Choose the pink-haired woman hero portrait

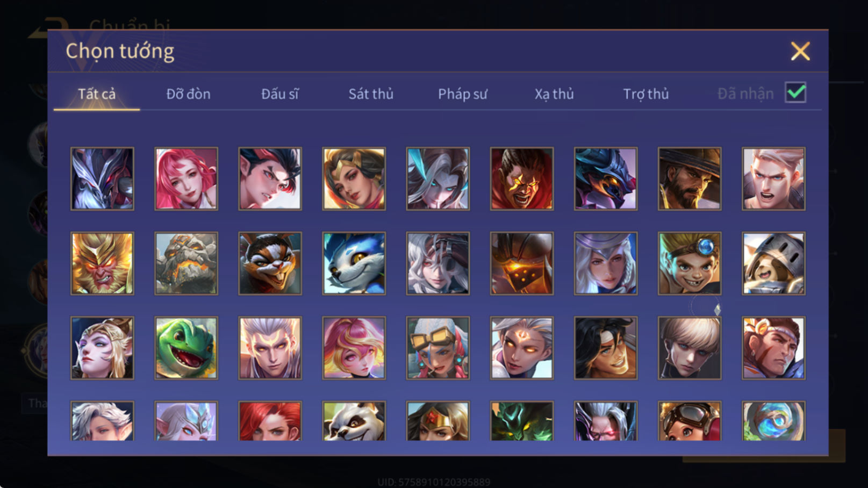186,178
